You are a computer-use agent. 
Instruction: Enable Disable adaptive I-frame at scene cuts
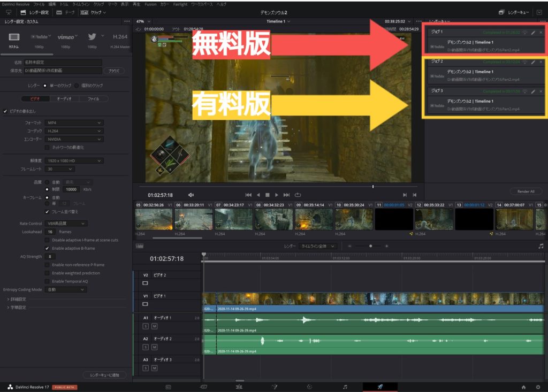coord(47,240)
